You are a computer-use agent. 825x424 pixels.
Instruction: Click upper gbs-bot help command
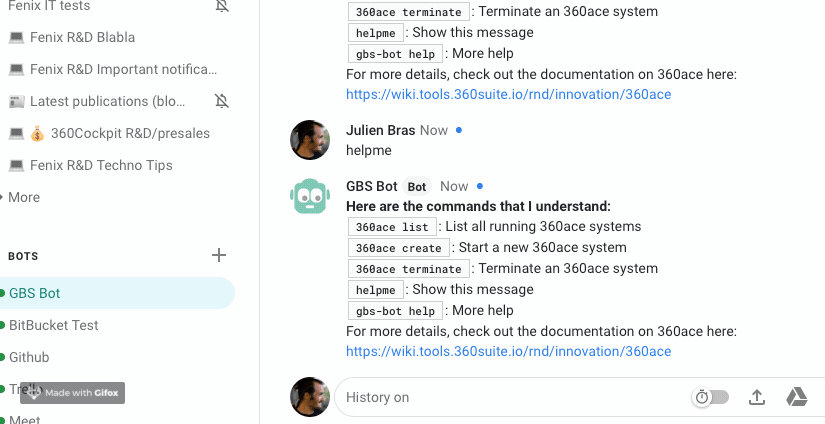point(395,54)
